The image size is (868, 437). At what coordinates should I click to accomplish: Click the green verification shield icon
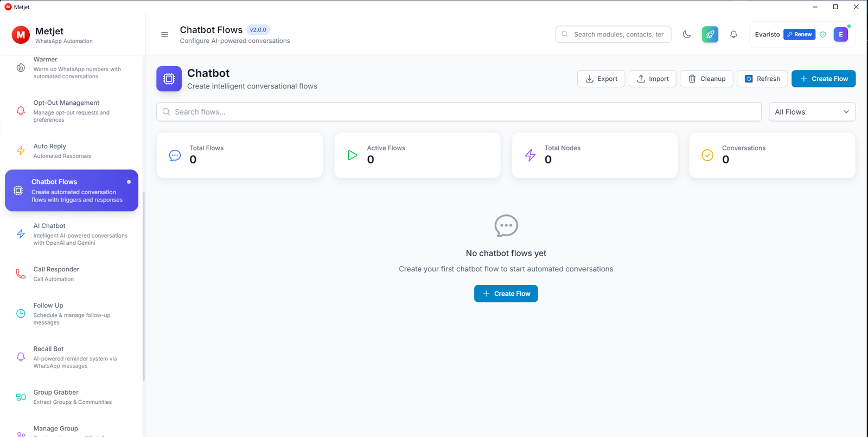pyautogui.click(x=822, y=34)
